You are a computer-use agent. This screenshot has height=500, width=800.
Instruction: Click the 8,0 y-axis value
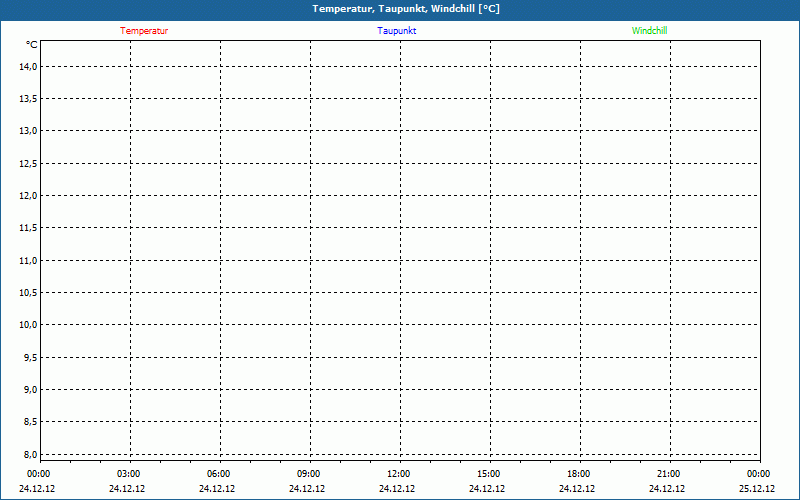pyautogui.click(x=30, y=454)
